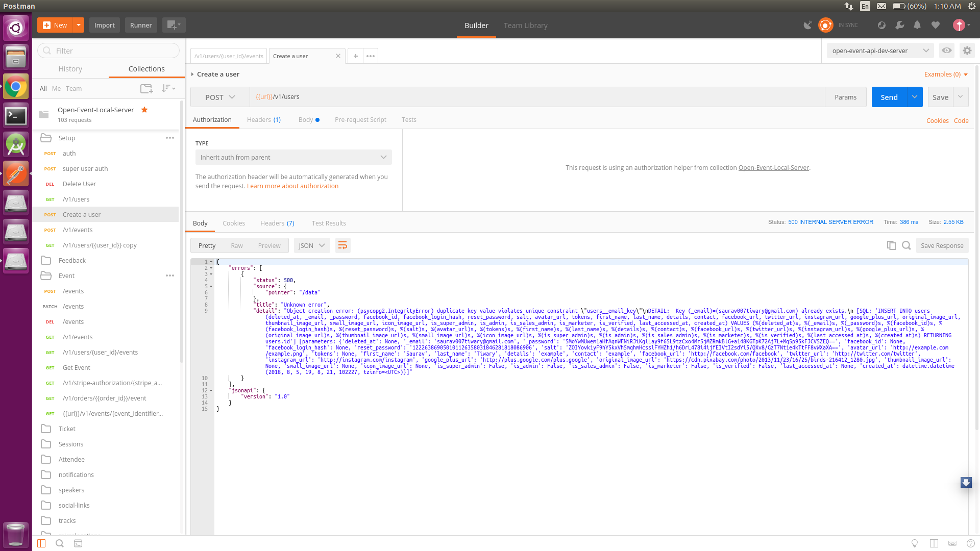The image size is (980, 551).
Task: Open Terminal from Ubuntu dock
Action: pos(16,116)
